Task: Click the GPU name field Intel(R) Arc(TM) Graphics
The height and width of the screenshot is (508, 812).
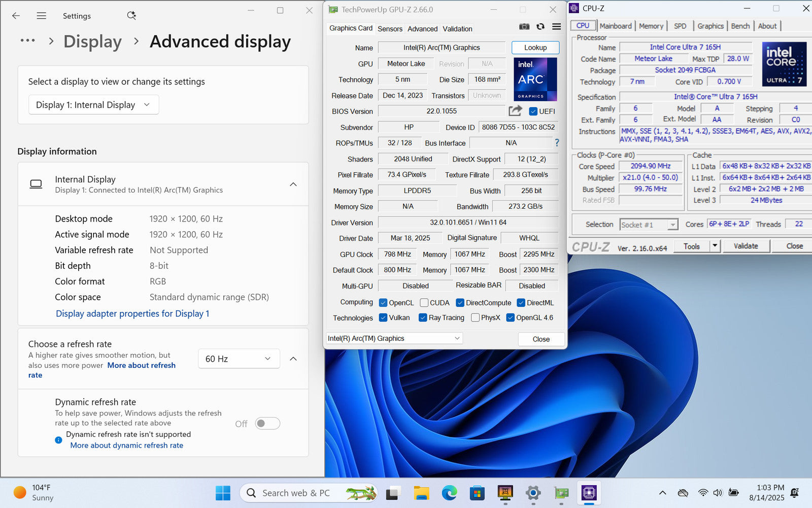Action: (x=442, y=47)
